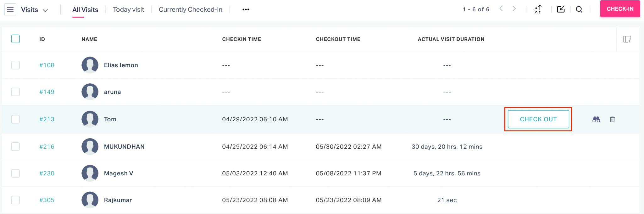Go to next page arrow
This screenshot has height=214, width=644.
click(514, 9)
